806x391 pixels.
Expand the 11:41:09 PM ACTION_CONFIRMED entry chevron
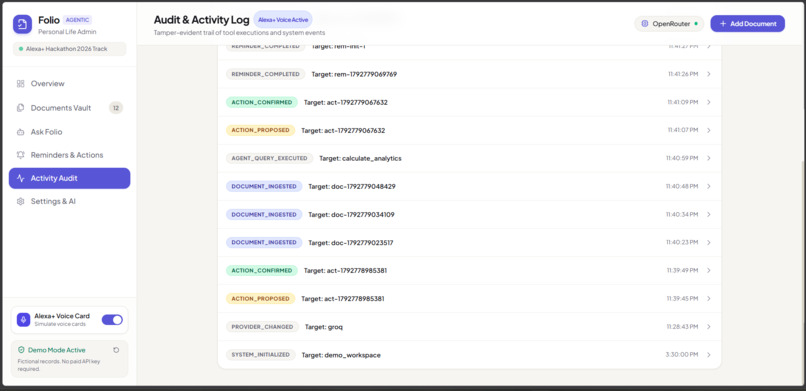[709, 102]
